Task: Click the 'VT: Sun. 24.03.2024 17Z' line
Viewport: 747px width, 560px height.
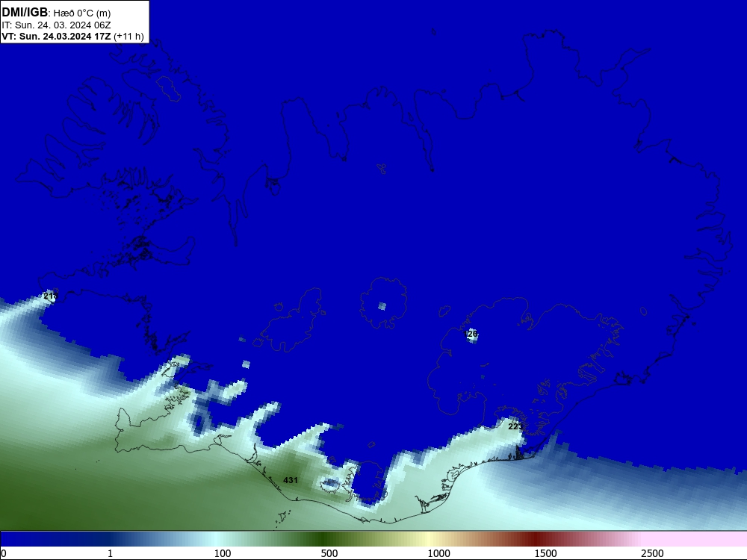Action: pos(56,37)
